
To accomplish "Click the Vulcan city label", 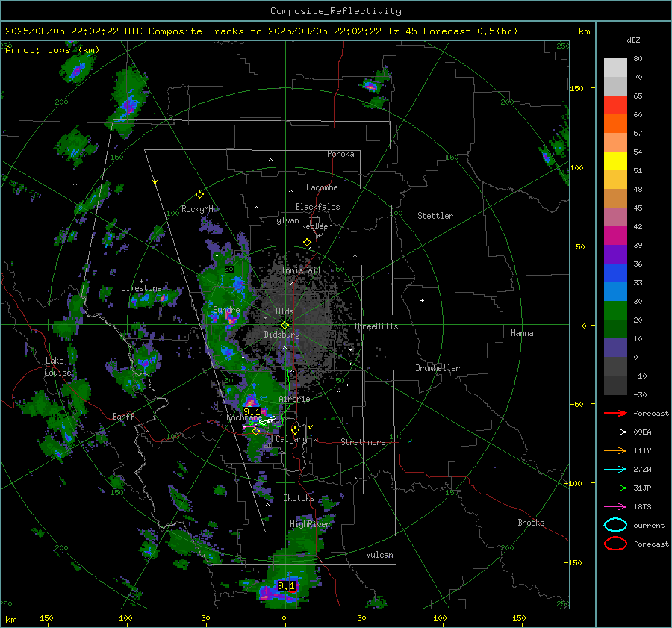I will tap(379, 555).
